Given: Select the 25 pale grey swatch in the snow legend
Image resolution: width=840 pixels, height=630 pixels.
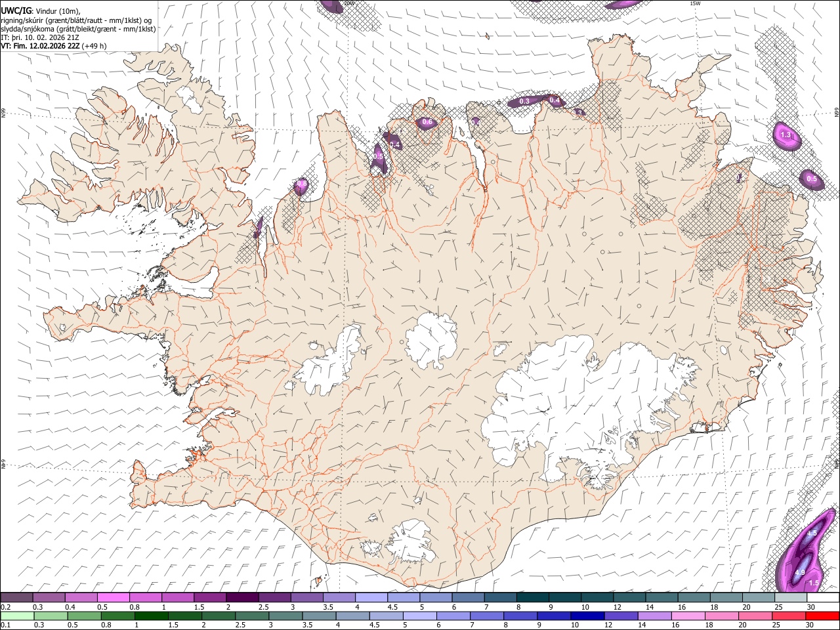Looking at the screenshot, I should pyautogui.click(x=791, y=598).
